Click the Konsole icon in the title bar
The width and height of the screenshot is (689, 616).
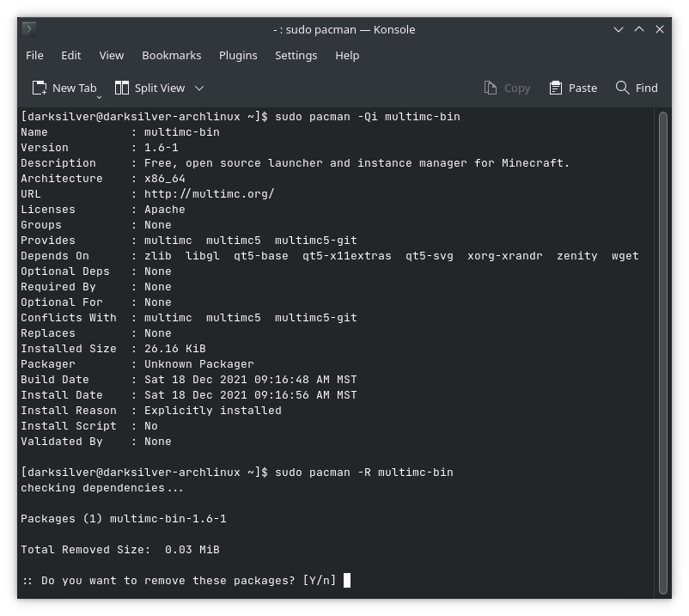coord(27,28)
